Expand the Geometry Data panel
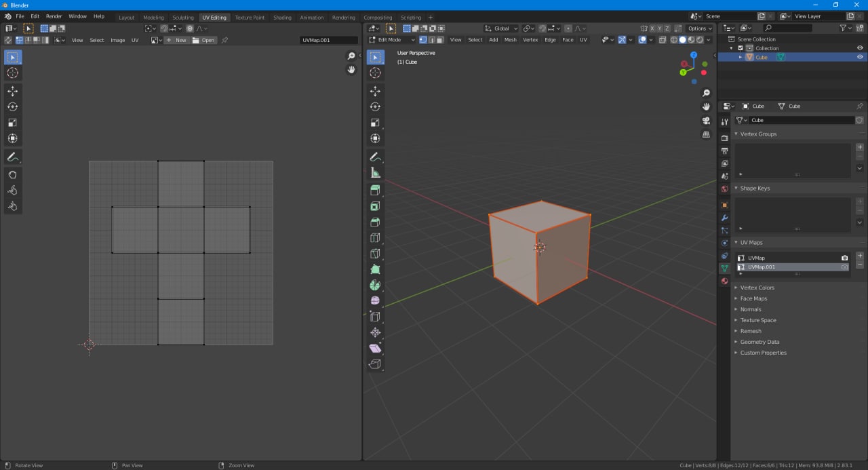Viewport: 868px width, 470px height. click(x=759, y=342)
